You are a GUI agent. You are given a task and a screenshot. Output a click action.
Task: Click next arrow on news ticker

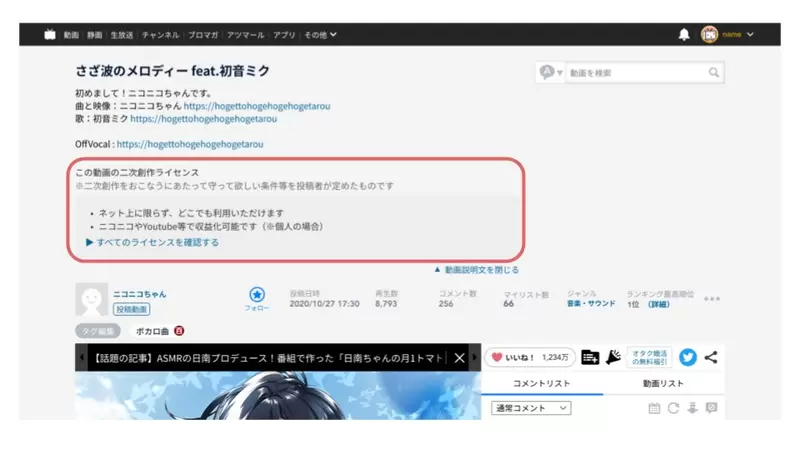point(475,357)
